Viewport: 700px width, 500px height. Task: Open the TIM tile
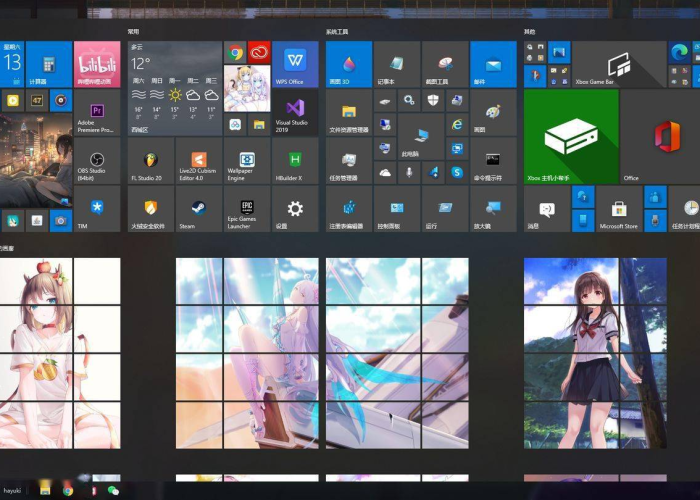coord(97,209)
